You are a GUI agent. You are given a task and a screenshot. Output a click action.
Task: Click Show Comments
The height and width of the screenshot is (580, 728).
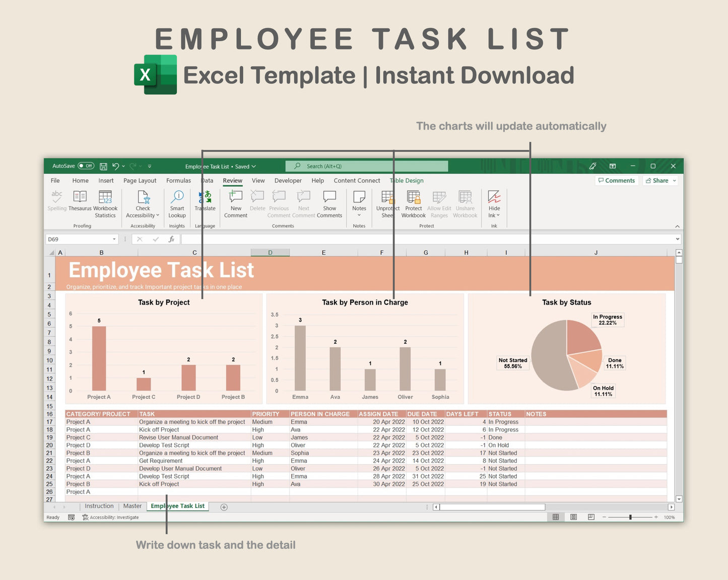(x=329, y=201)
